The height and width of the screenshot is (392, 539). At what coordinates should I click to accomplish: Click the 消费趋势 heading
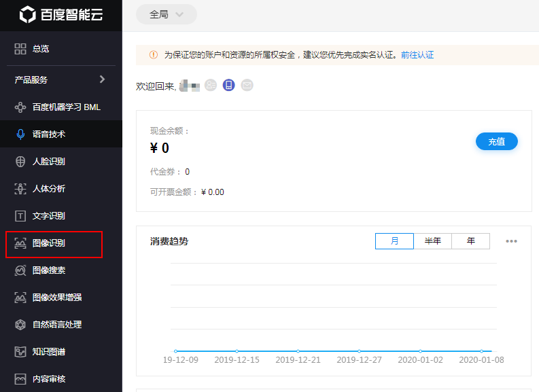(169, 242)
